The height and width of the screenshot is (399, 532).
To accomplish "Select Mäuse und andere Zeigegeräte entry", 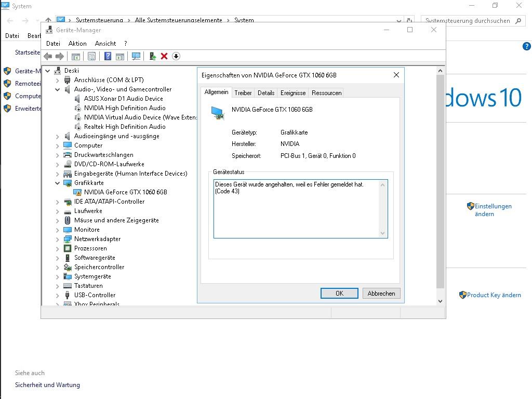I will click(x=116, y=220).
